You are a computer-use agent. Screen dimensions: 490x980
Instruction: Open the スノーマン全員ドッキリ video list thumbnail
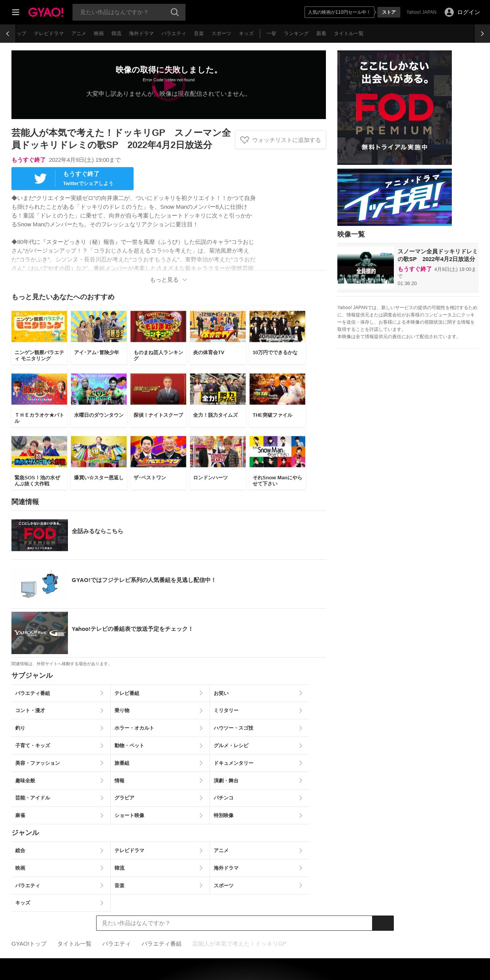366,268
